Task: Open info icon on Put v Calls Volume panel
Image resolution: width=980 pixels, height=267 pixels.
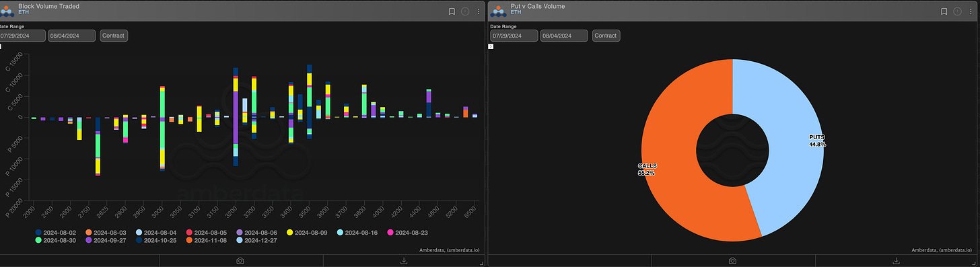Action: 957,11
